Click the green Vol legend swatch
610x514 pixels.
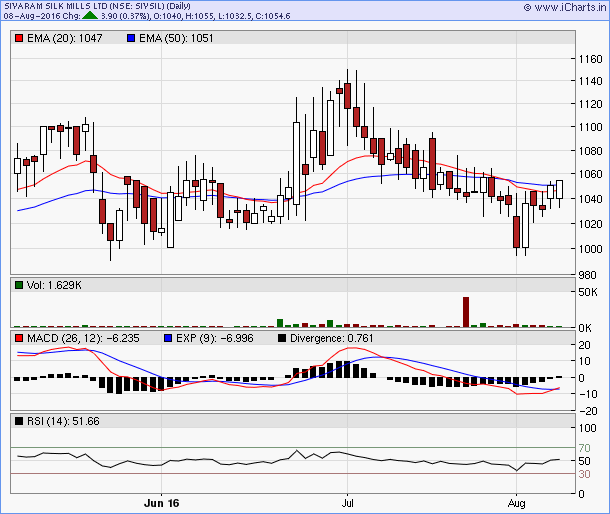point(19,285)
